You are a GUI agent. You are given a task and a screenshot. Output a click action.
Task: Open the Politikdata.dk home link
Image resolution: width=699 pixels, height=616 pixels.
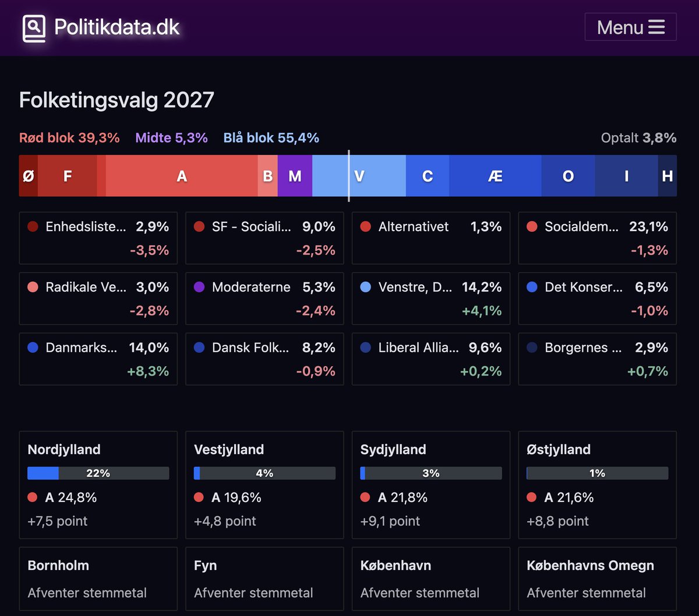[x=101, y=28]
